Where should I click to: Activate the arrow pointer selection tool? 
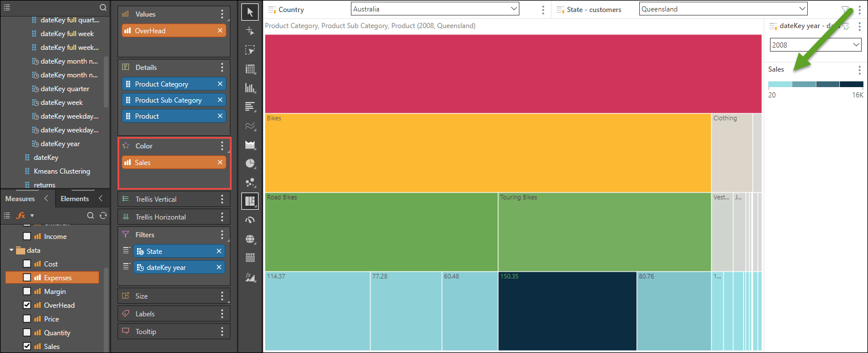tap(250, 12)
